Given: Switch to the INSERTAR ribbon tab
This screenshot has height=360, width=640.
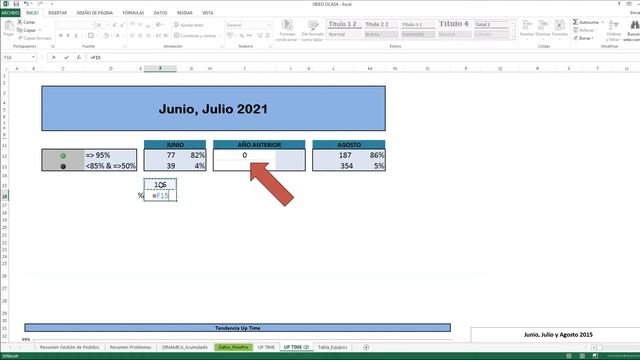Looking at the screenshot, I should point(57,13).
